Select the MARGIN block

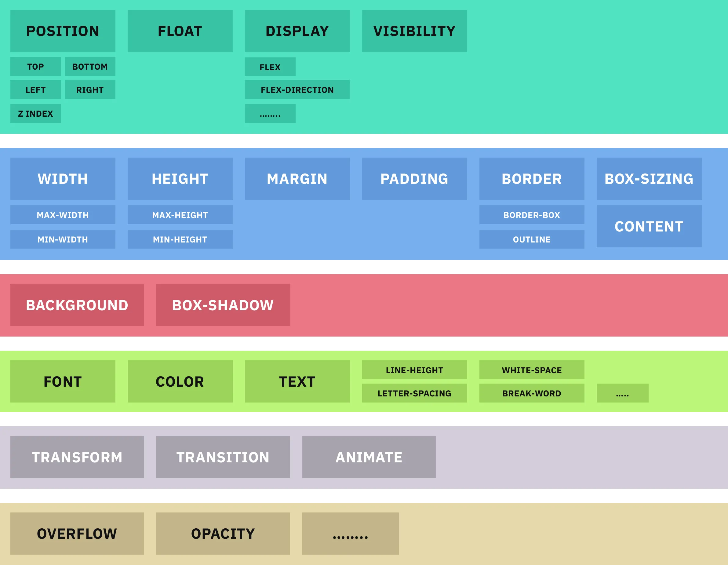point(297,179)
